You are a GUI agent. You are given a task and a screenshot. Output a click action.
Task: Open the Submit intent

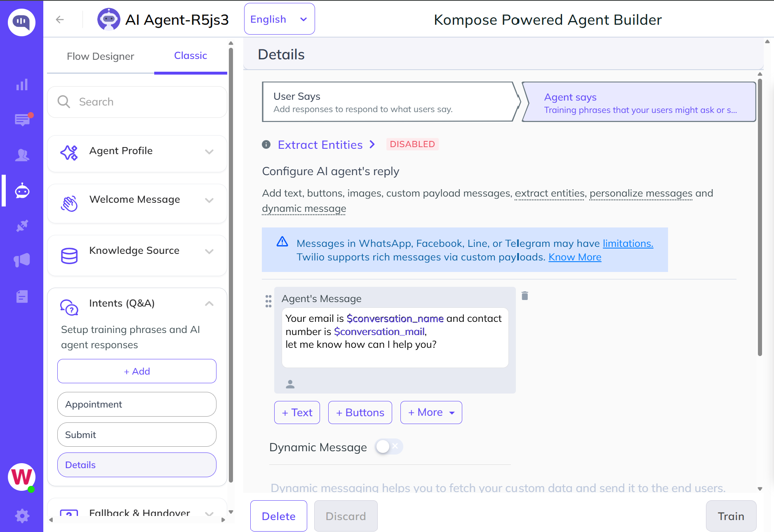[x=137, y=435]
